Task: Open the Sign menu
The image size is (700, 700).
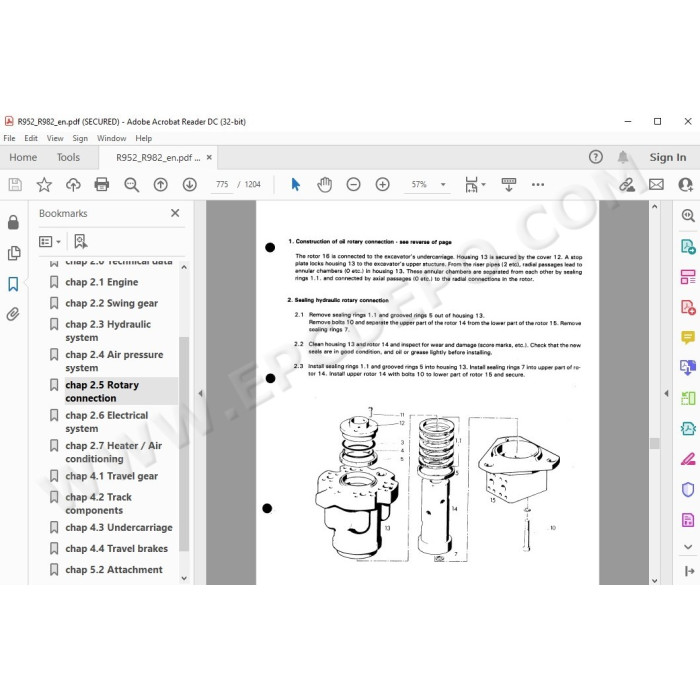Action: 80,138
